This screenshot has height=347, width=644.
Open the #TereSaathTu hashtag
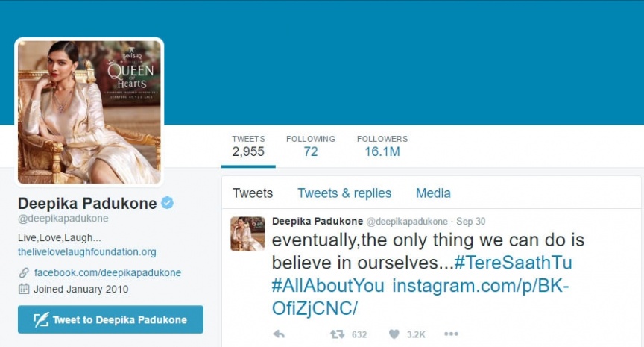coord(513,263)
